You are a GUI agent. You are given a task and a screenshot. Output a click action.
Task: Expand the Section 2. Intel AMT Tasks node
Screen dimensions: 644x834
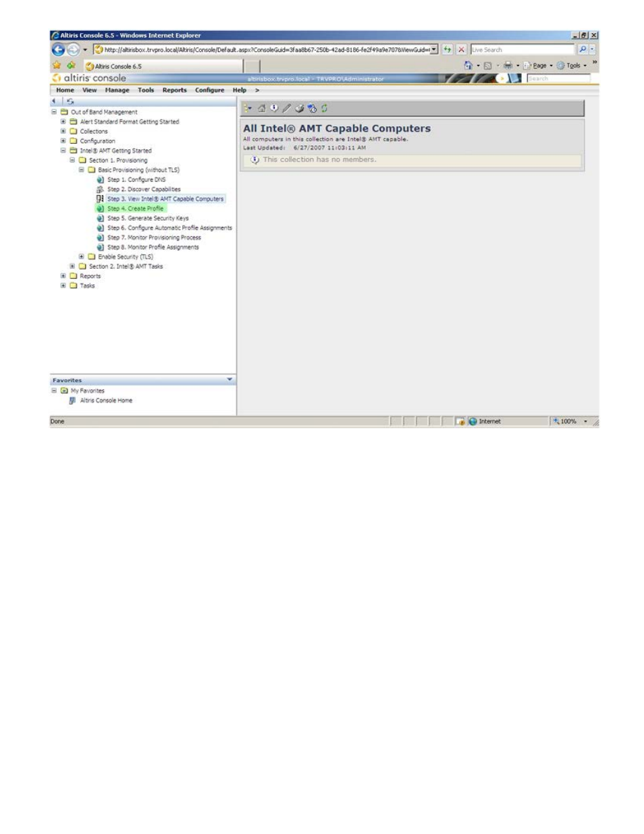click(72, 266)
